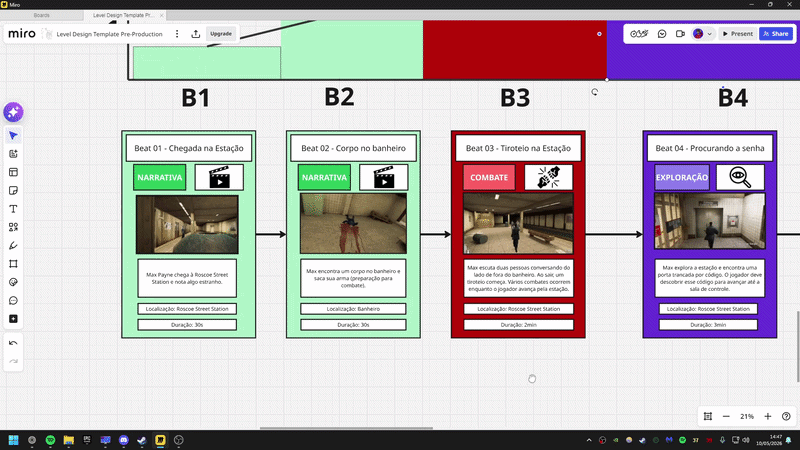Select the Pen drawing tool

(x=13, y=246)
